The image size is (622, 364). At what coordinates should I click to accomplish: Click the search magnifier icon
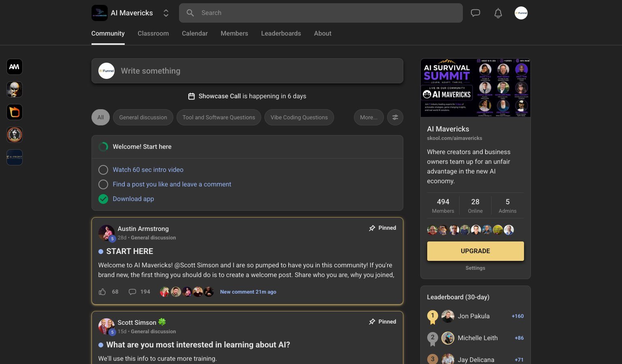[x=190, y=13]
